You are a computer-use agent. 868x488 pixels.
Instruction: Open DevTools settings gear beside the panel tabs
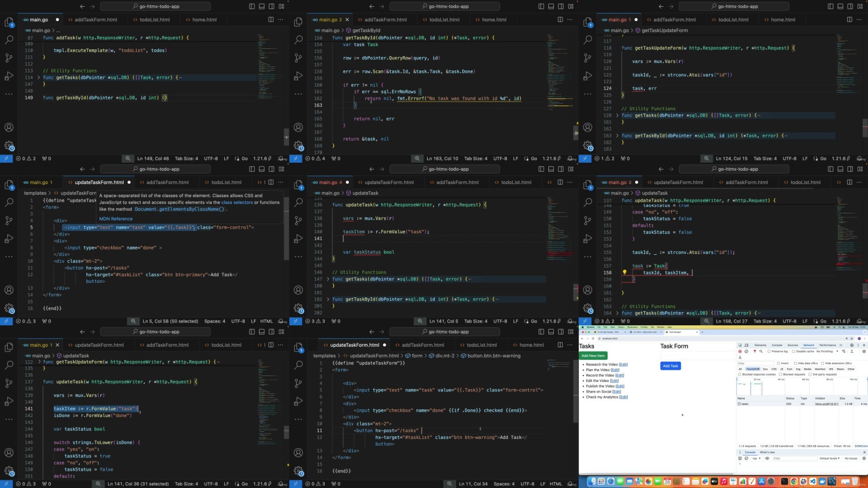(x=852, y=345)
